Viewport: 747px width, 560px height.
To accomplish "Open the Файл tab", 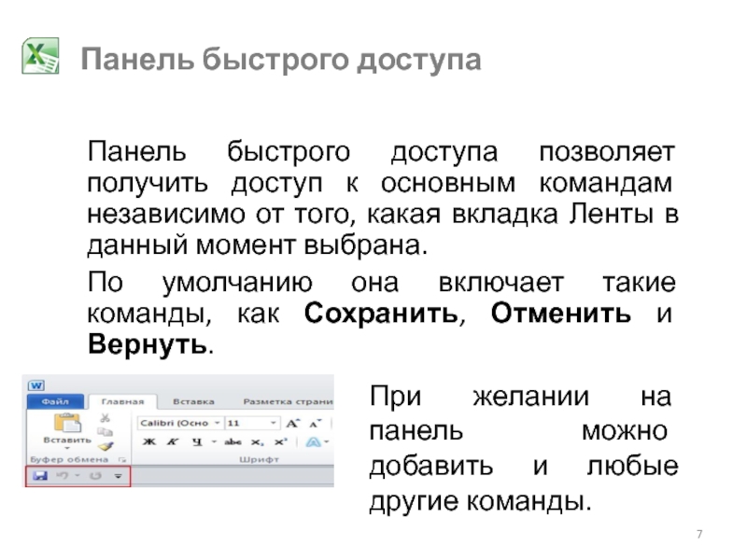I will pos(54,402).
